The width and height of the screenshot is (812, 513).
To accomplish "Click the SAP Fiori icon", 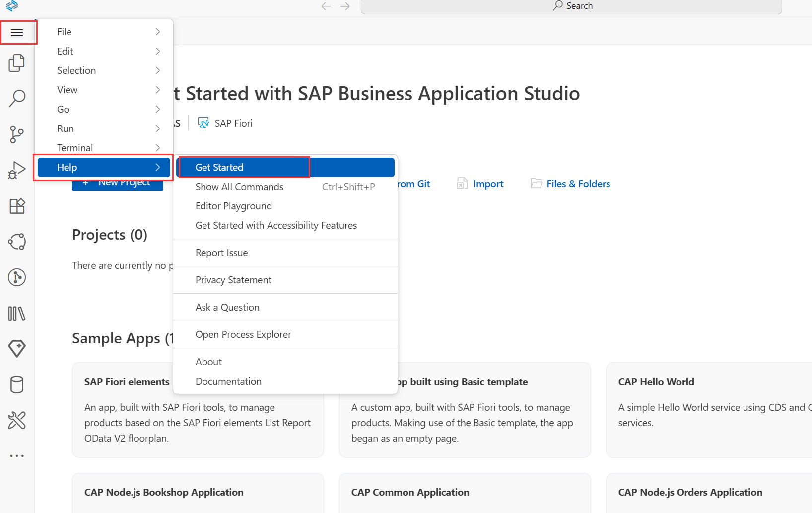I will (x=203, y=123).
